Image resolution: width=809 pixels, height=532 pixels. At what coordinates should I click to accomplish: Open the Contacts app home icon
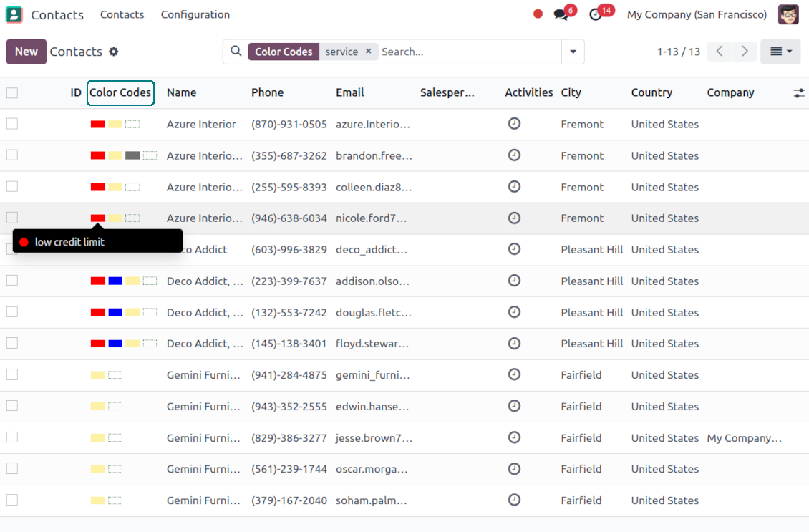(x=14, y=14)
